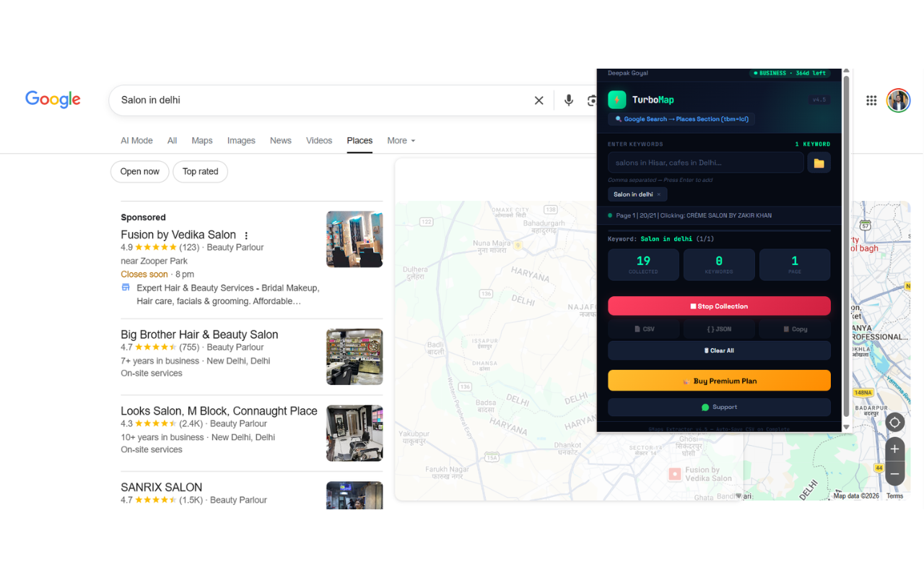Toggle the 'Open now' filter chip

pos(139,171)
